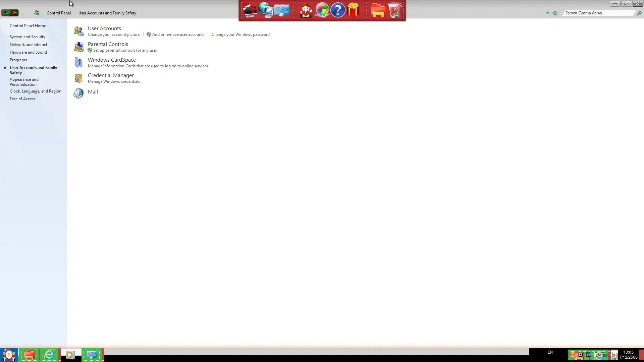The width and height of the screenshot is (644, 362).
Task: Click the refresh icon beside the search box
Action: [555, 13]
